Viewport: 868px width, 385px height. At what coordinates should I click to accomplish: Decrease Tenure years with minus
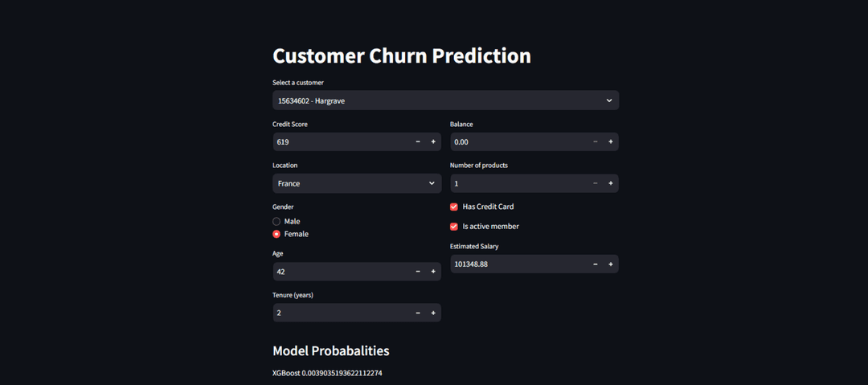(418, 313)
